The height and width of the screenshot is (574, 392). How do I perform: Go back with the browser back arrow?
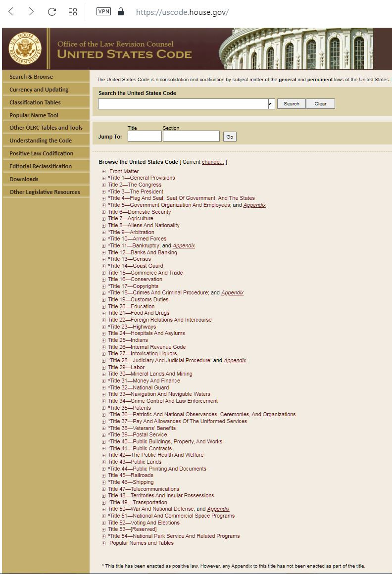tap(11, 12)
